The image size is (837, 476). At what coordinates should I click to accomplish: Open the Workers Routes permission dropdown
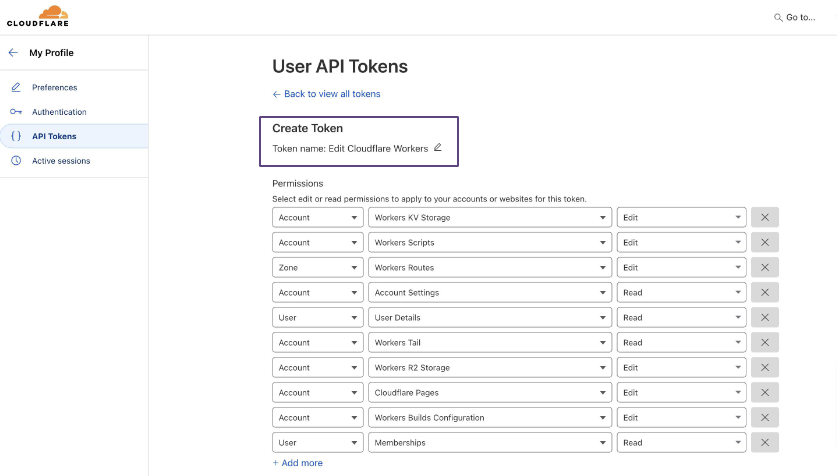[x=490, y=267]
